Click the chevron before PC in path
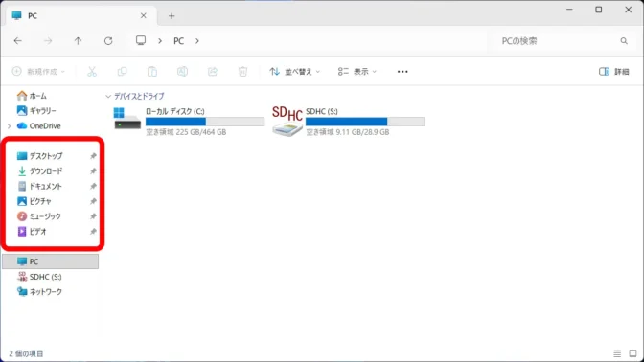644x362 pixels. [160, 41]
